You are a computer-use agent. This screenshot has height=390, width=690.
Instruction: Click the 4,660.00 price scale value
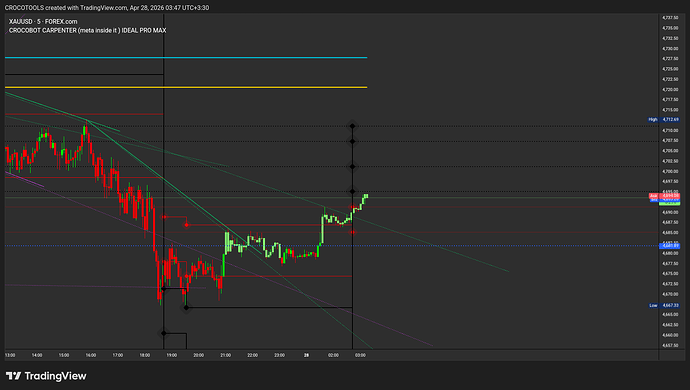(670, 335)
